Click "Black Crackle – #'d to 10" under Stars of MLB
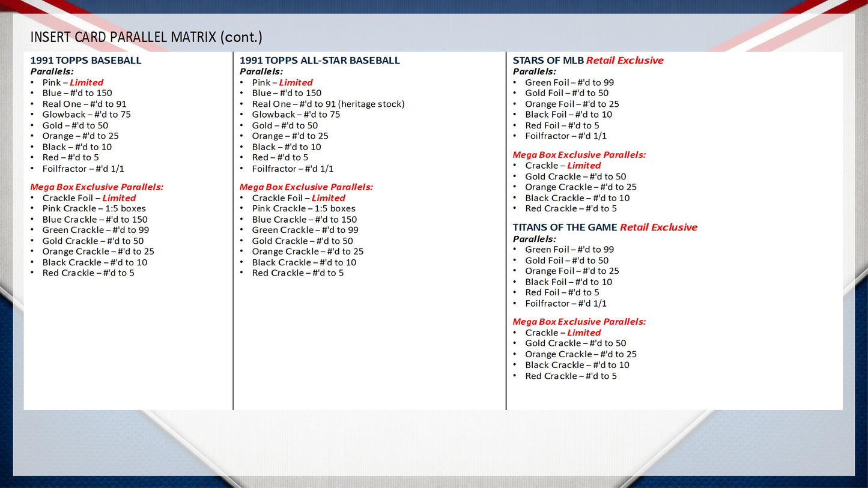The height and width of the screenshot is (488, 868). [x=578, y=198]
